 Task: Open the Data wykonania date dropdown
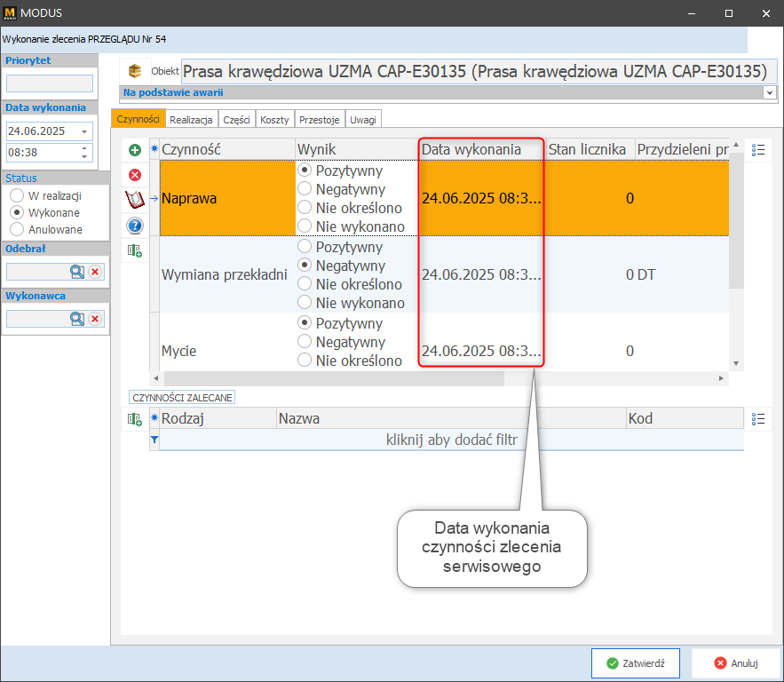pyautogui.click(x=84, y=131)
